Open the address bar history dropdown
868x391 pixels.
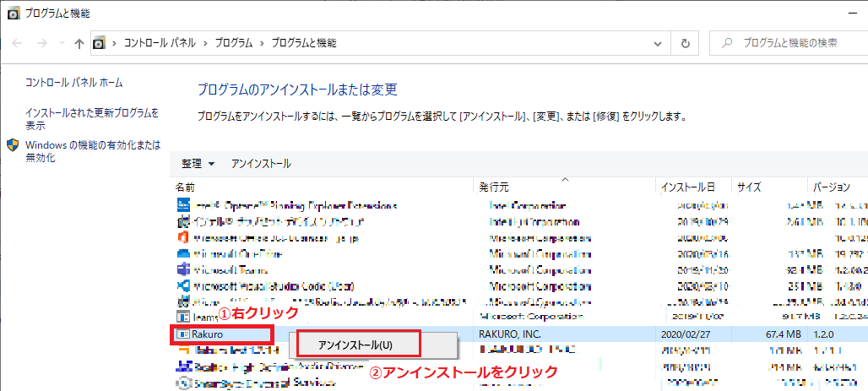[x=658, y=43]
